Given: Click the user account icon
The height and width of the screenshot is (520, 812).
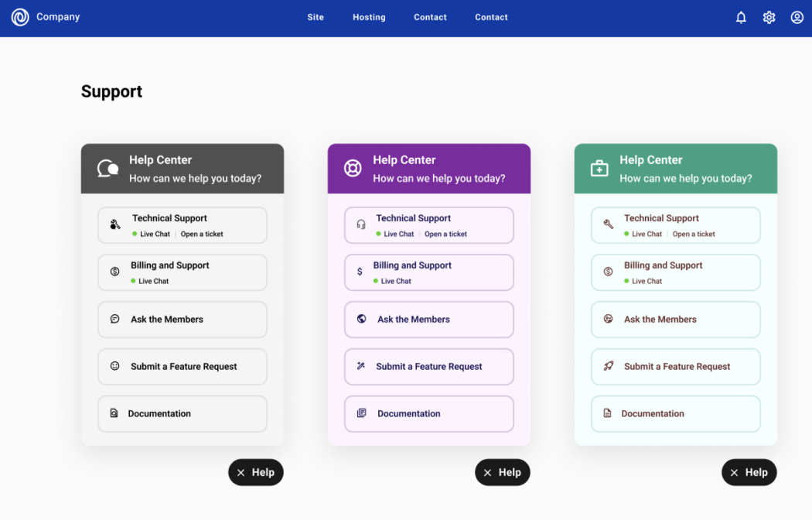Looking at the screenshot, I should coord(797,16).
